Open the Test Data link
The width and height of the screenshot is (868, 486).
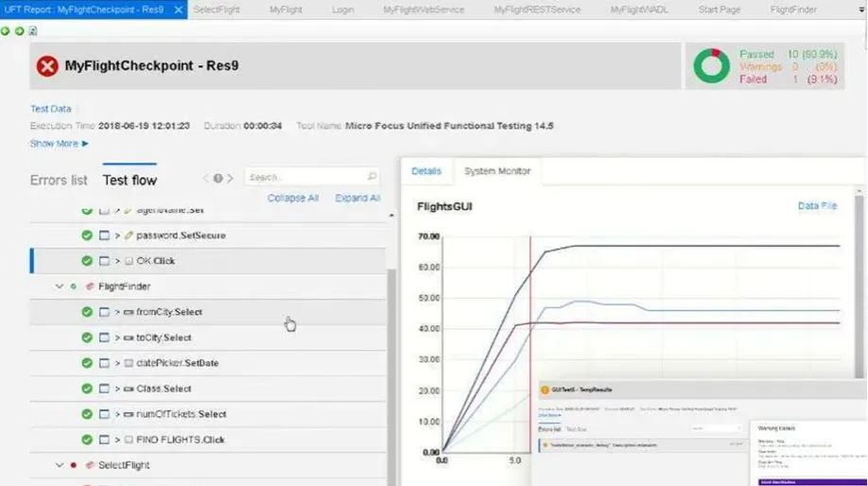[x=50, y=109]
